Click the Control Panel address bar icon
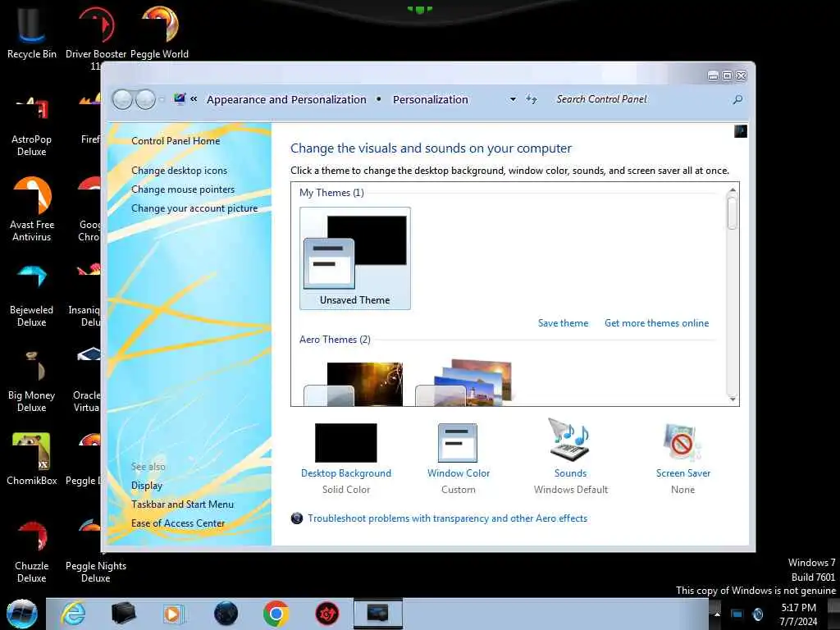This screenshot has width=840, height=630. click(180, 98)
